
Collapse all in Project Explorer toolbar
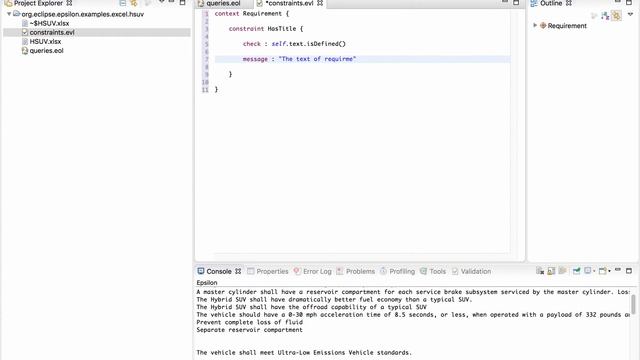pos(122,3)
